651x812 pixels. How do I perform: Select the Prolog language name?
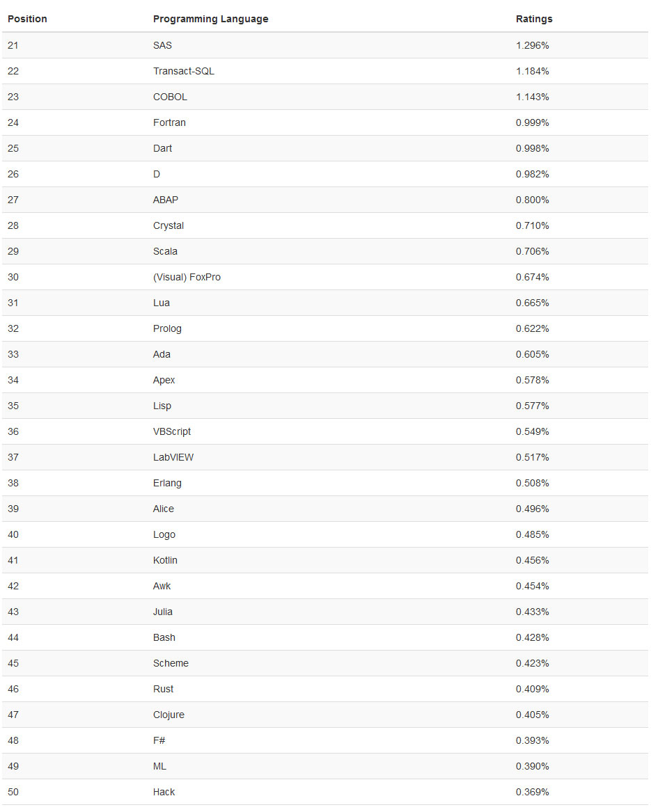pos(167,328)
